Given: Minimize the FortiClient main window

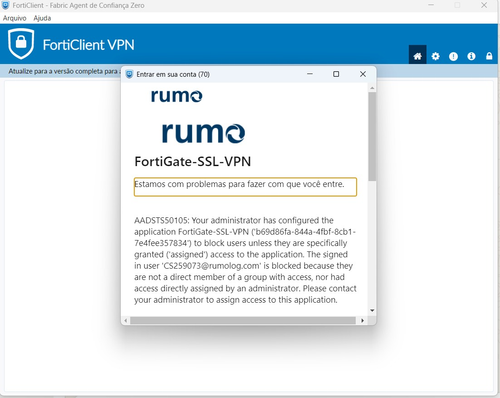Looking at the screenshot, I should tap(431, 5).
